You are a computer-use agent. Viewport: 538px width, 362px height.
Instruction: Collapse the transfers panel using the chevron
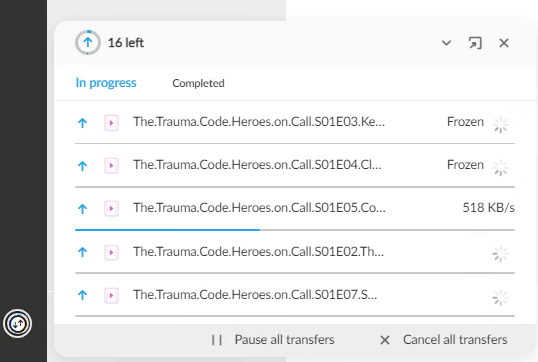[x=446, y=43]
